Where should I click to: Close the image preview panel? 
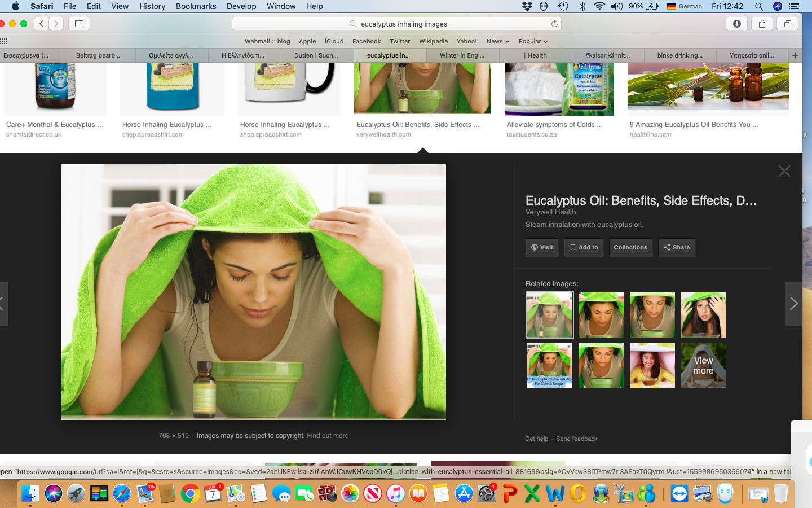(x=784, y=171)
